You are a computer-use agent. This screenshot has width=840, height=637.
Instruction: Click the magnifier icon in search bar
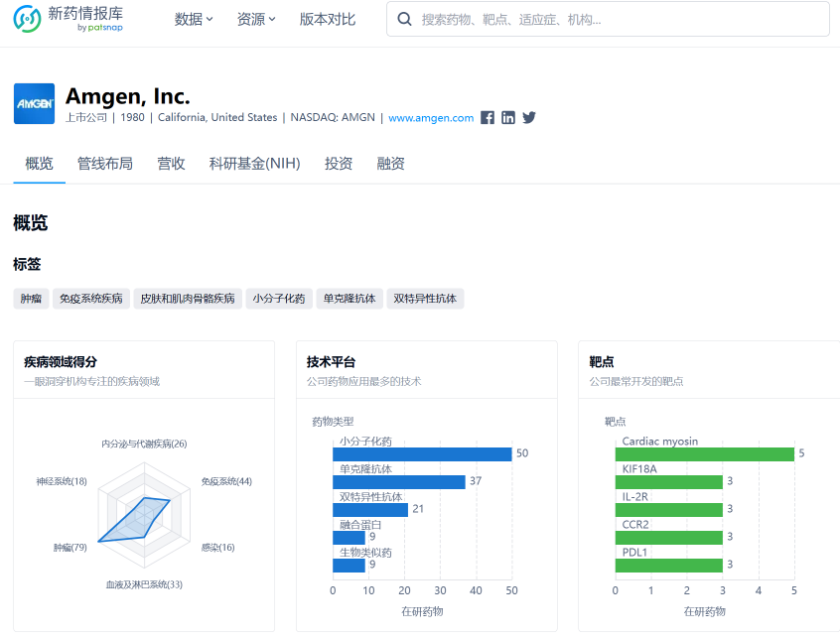point(405,19)
